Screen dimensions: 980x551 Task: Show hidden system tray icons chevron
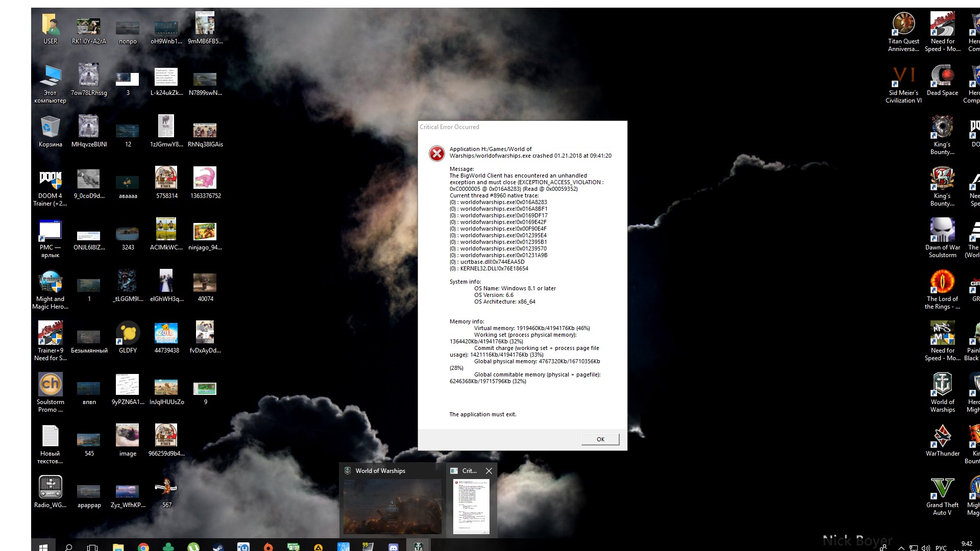(901, 548)
